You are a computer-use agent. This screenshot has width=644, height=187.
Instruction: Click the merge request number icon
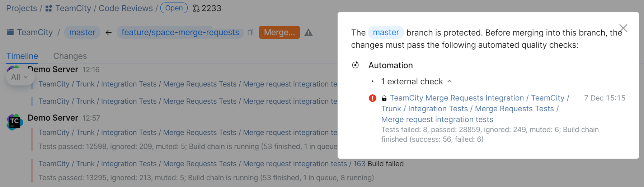click(x=196, y=8)
